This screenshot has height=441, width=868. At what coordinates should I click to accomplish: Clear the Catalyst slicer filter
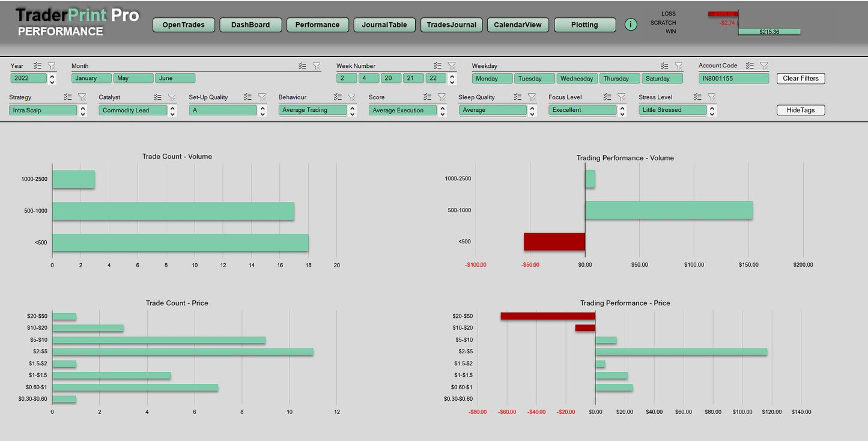coord(172,97)
